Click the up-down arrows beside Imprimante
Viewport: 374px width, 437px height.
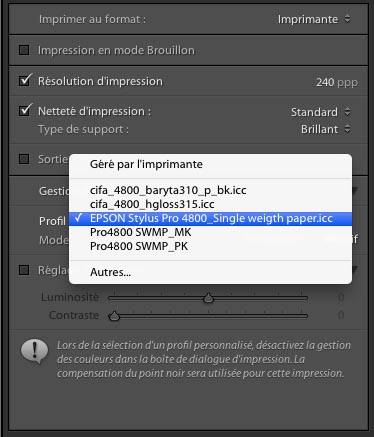pyautogui.click(x=347, y=19)
